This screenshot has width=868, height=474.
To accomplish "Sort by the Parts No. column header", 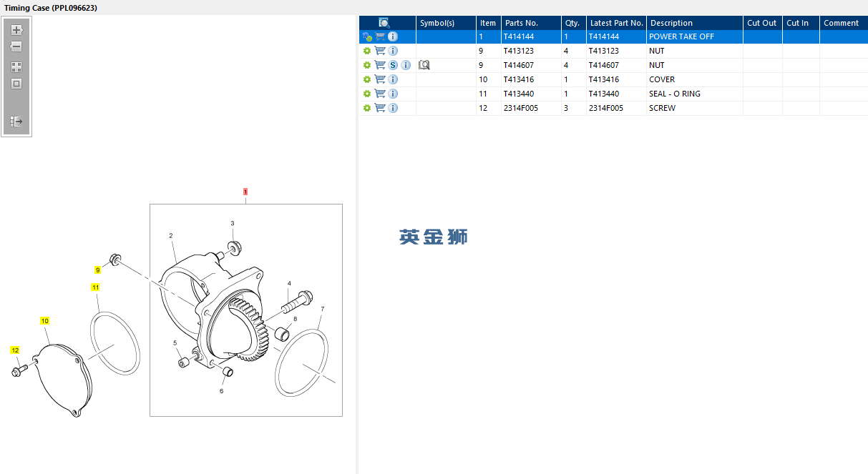I will tap(530, 23).
